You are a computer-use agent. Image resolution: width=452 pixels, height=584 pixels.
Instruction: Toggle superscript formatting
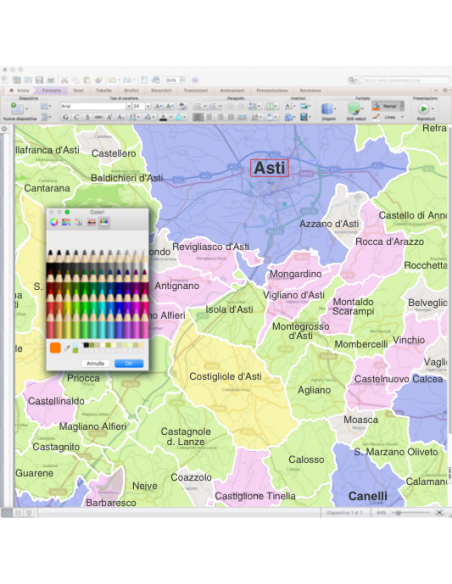[x=110, y=117]
